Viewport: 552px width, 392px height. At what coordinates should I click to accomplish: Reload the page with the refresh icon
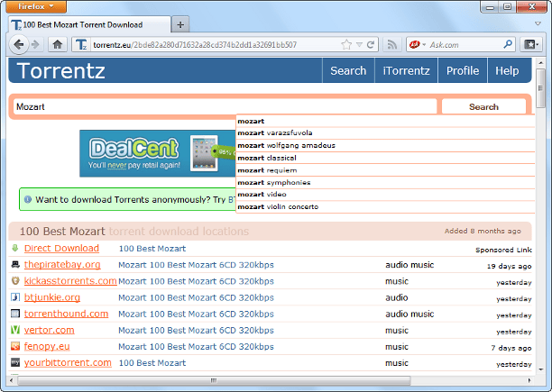[371, 45]
